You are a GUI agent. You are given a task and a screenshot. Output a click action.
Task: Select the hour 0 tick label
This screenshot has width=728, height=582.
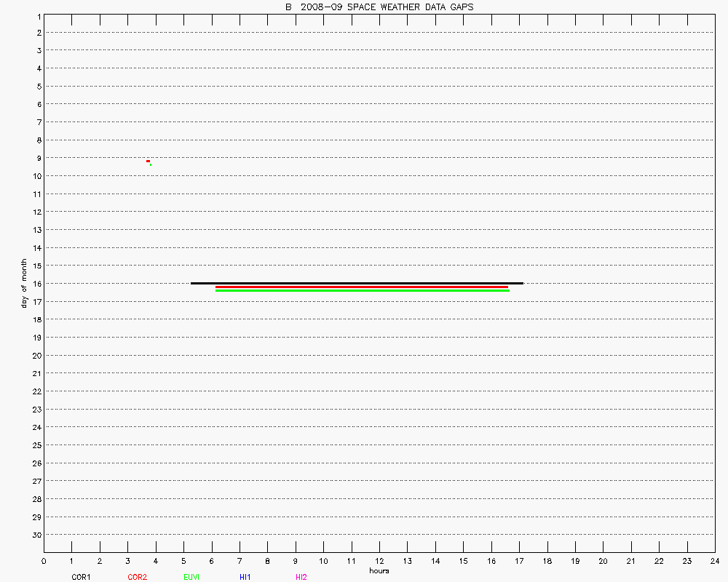pyautogui.click(x=44, y=561)
